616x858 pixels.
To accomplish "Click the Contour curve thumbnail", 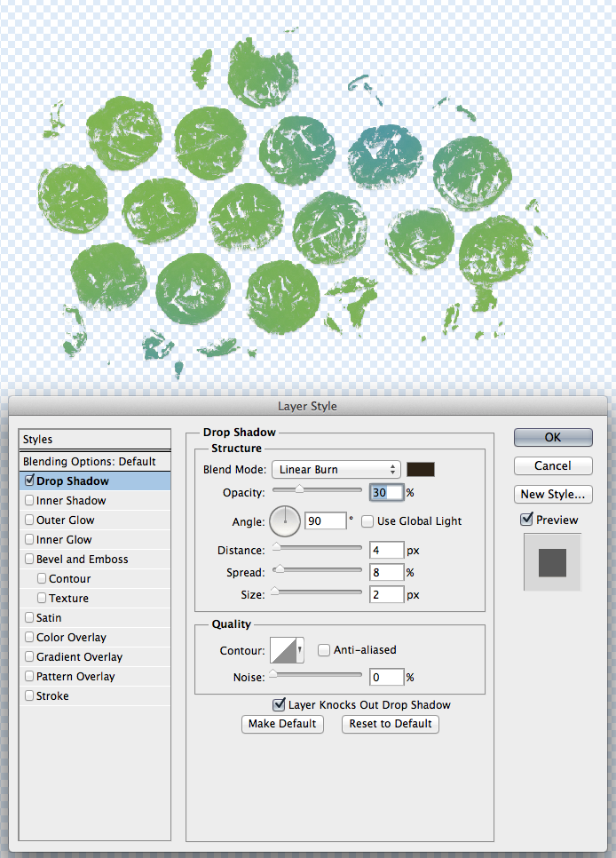I will coord(283,650).
